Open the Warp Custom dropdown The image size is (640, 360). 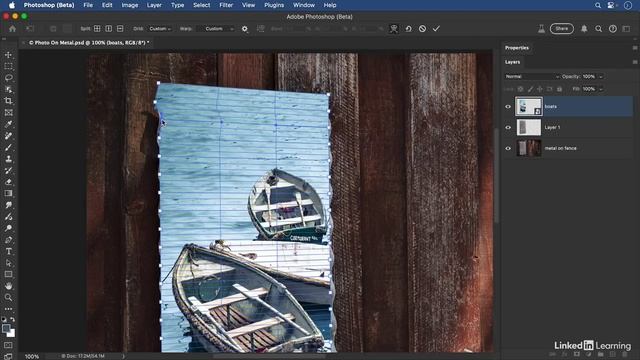[216, 29]
